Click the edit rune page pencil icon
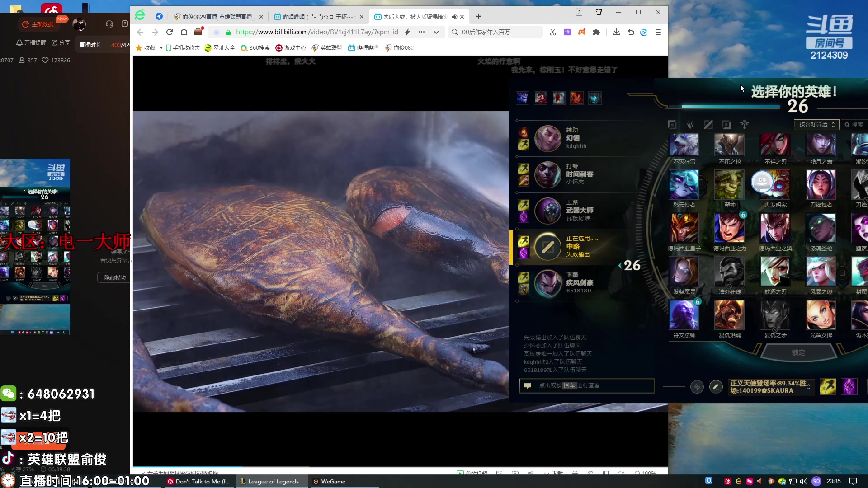 [x=716, y=387]
